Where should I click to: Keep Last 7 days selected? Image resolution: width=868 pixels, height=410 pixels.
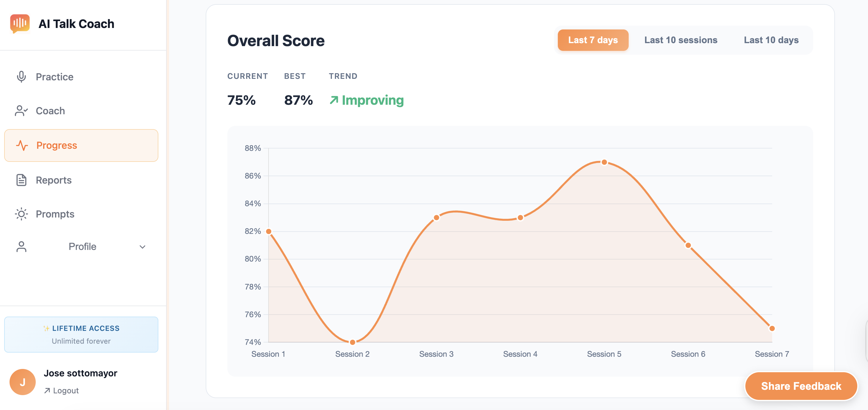(593, 40)
